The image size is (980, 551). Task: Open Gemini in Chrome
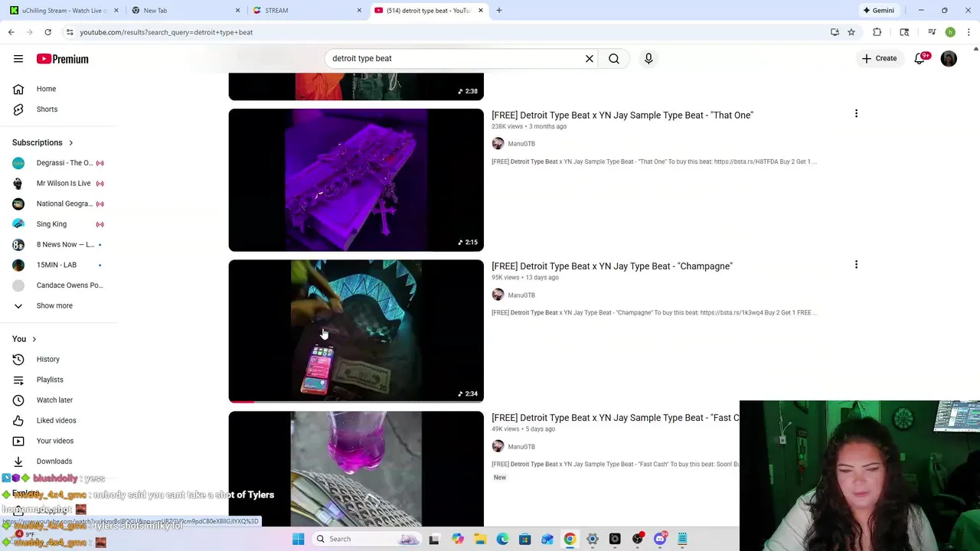click(878, 11)
